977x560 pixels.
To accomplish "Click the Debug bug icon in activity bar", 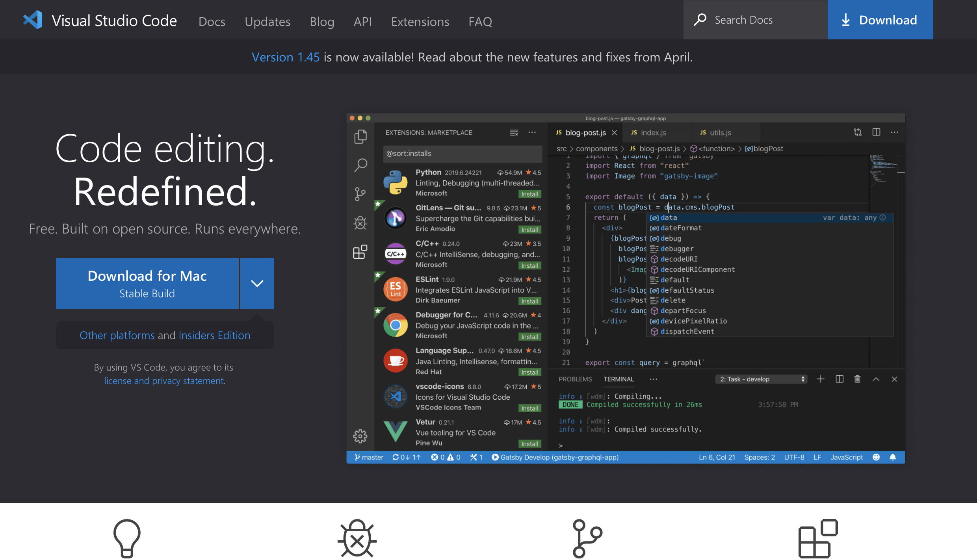I will [x=360, y=223].
